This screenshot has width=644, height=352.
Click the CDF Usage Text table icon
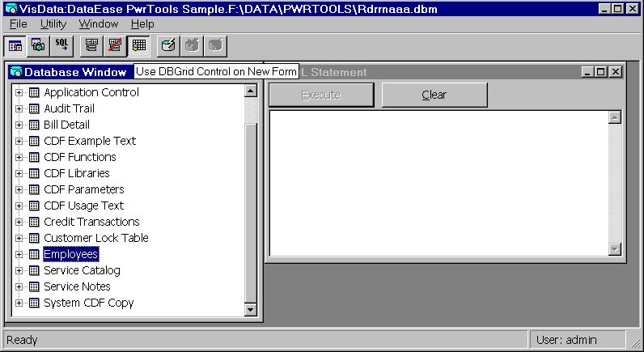[x=35, y=206]
